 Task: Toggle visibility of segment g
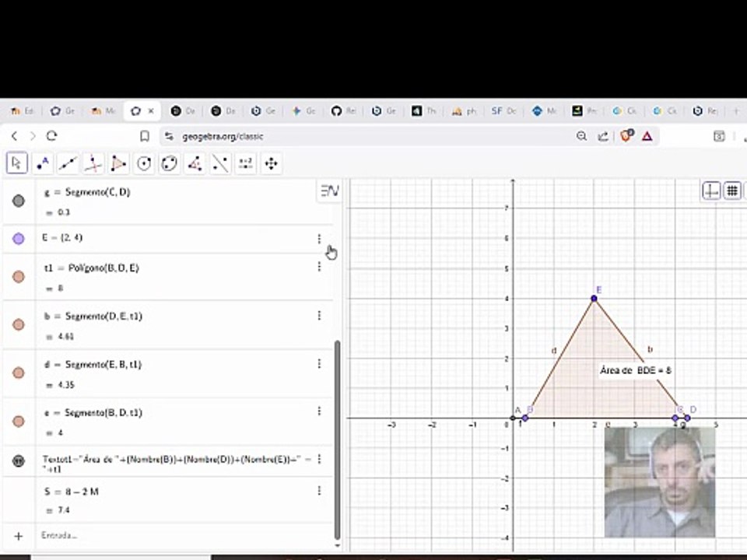[x=19, y=201]
